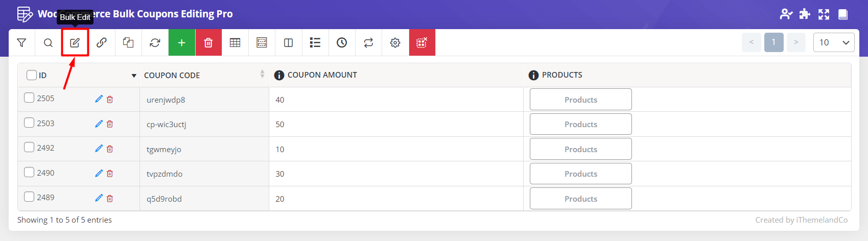
Task: Click the red trash delete toolbar button
Action: click(x=208, y=43)
